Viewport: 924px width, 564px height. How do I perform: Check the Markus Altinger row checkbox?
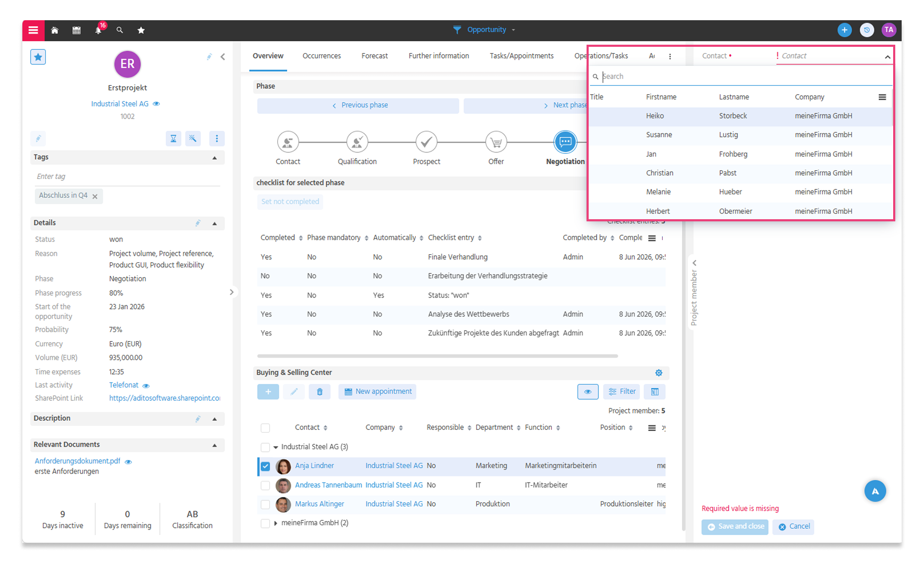point(265,504)
